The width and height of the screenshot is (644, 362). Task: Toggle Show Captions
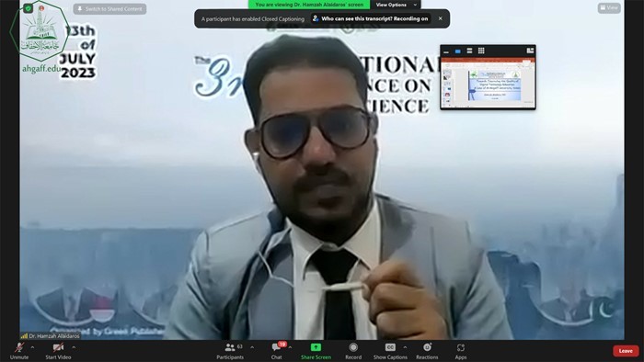coord(390,351)
